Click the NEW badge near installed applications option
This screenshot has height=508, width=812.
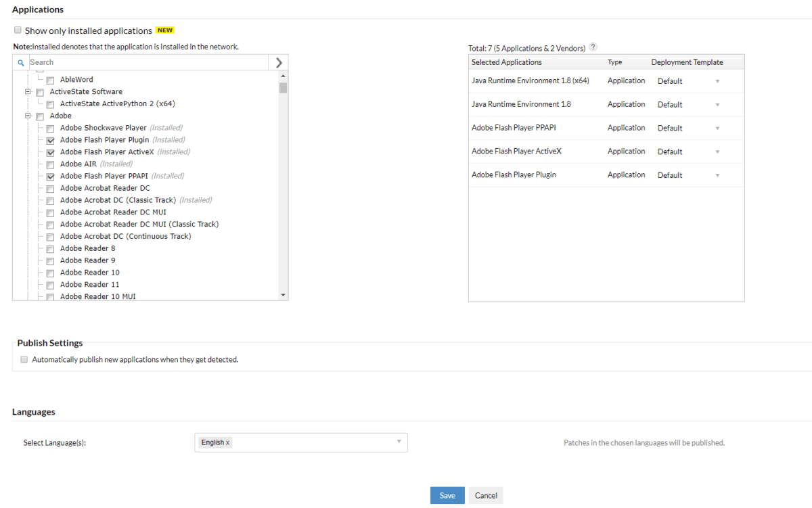164,30
